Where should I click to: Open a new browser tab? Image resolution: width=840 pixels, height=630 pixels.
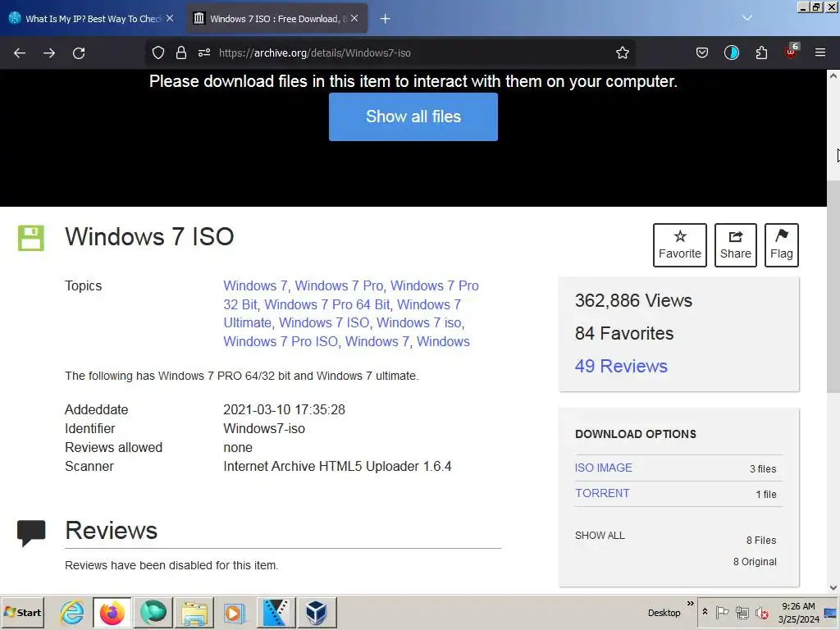coord(386,19)
